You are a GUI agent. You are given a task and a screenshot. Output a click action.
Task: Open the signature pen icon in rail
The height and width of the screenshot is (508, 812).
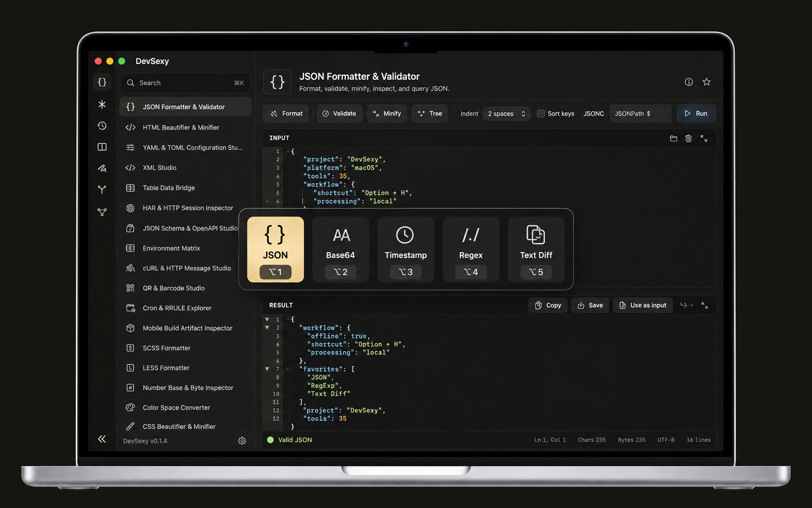(102, 168)
